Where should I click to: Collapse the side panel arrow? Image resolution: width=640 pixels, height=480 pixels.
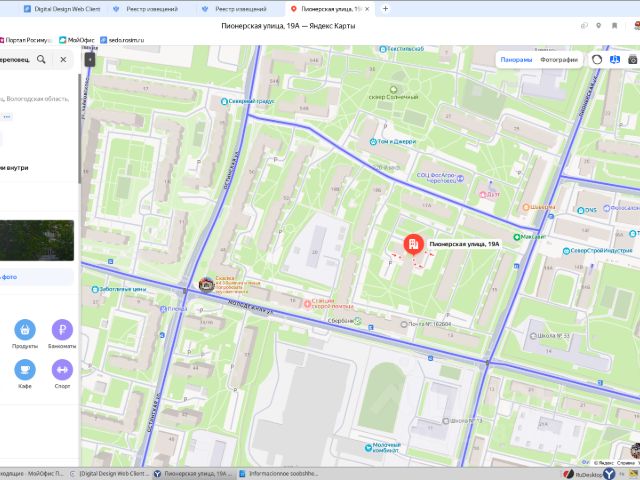tap(90, 60)
